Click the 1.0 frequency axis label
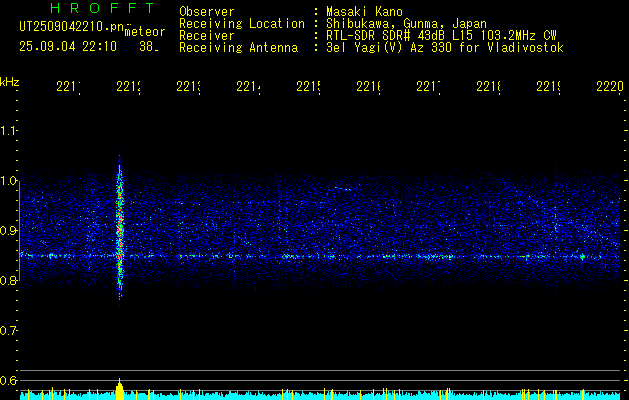The image size is (629, 400). click(x=9, y=181)
